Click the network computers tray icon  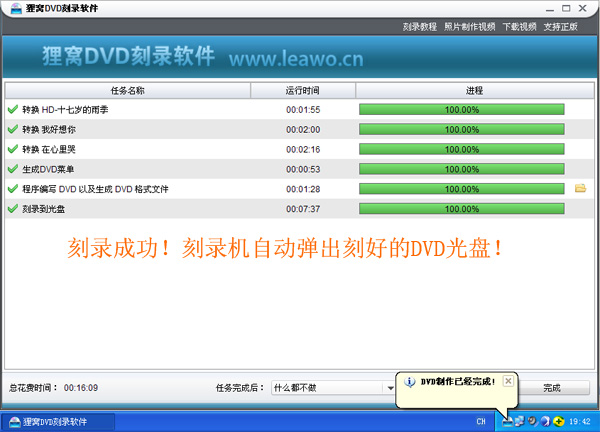(519, 422)
